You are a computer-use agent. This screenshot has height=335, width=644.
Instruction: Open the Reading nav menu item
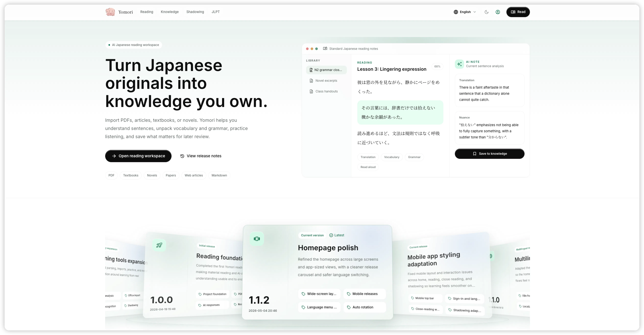coord(147,12)
